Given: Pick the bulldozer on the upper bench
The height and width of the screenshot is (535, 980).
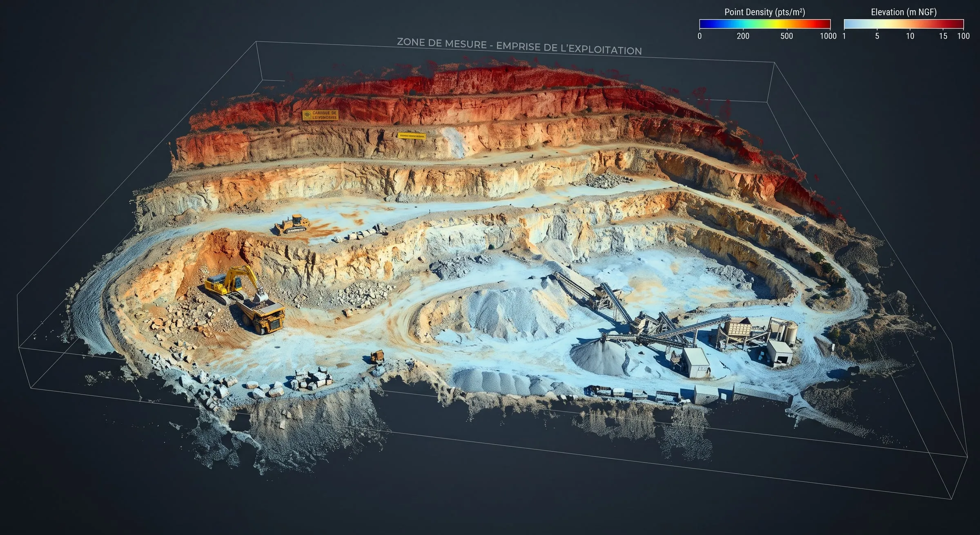Looking at the screenshot, I should pos(292,224).
